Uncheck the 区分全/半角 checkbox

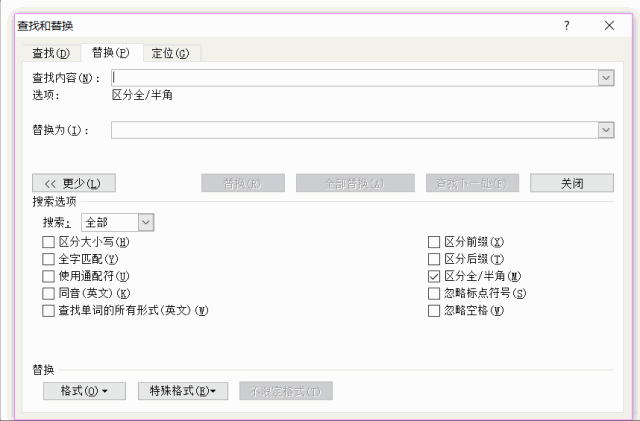tap(434, 276)
